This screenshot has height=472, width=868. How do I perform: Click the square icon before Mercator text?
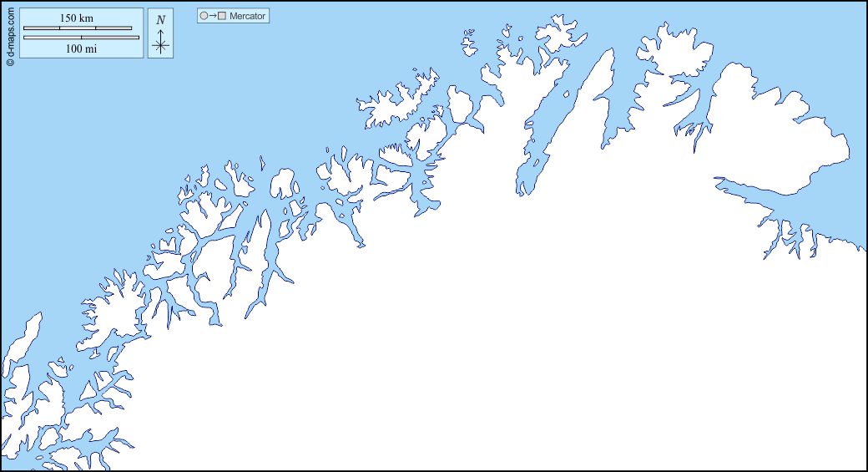pyautogui.click(x=222, y=16)
